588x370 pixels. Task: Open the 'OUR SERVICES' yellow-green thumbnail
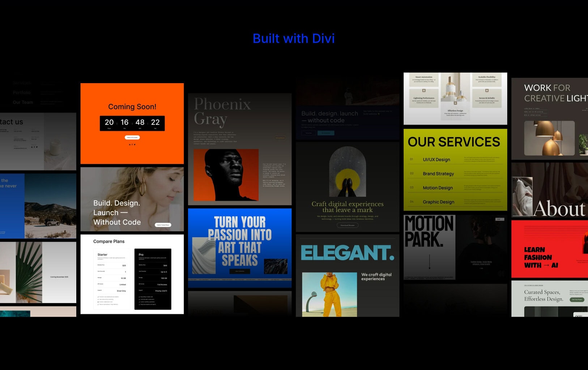[455, 170]
